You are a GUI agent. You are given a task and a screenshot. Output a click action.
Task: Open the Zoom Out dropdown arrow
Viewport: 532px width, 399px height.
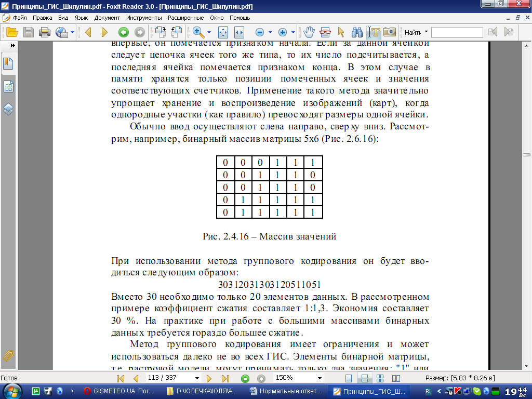(270, 32)
